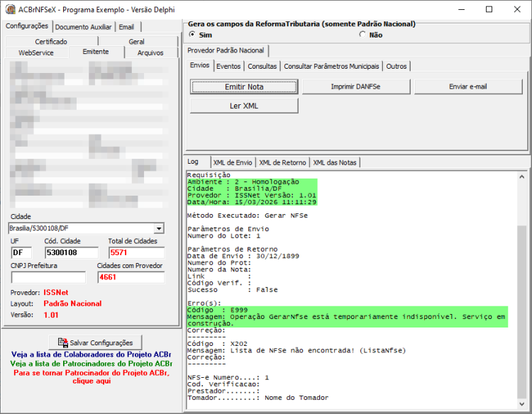Select the Envios tab
The height and width of the screenshot is (414, 532).
[x=200, y=65]
